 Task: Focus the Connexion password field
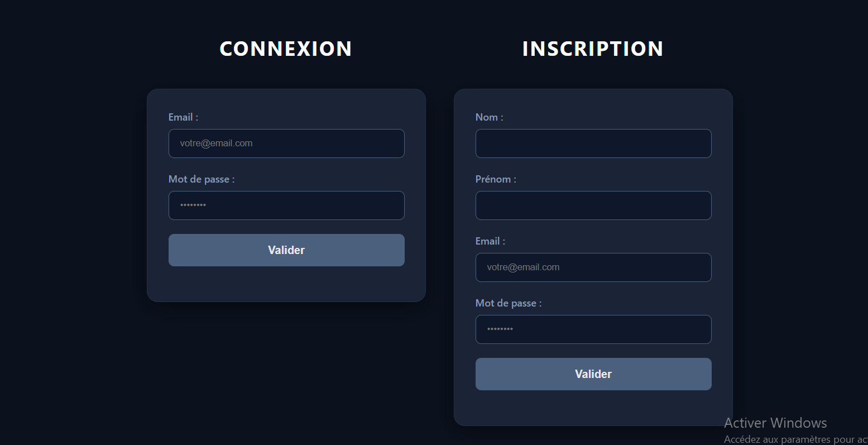coord(286,205)
